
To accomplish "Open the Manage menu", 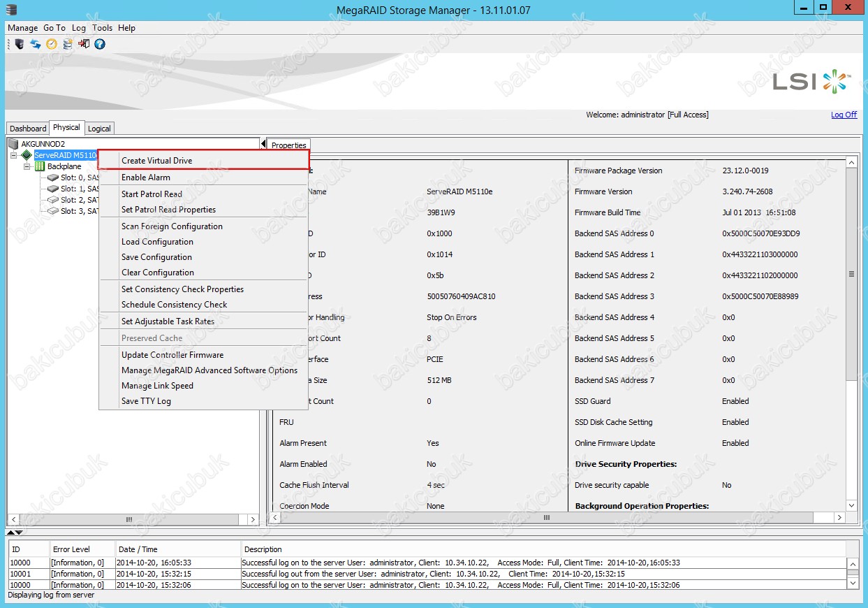I will click(22, 28).
